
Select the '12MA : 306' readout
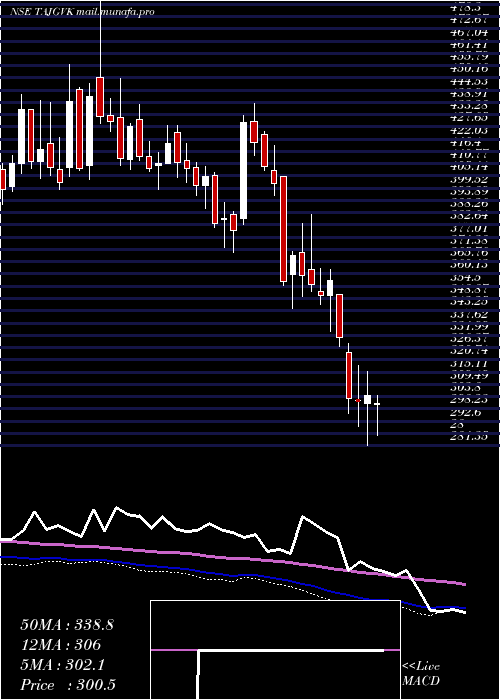click(61, 645)
